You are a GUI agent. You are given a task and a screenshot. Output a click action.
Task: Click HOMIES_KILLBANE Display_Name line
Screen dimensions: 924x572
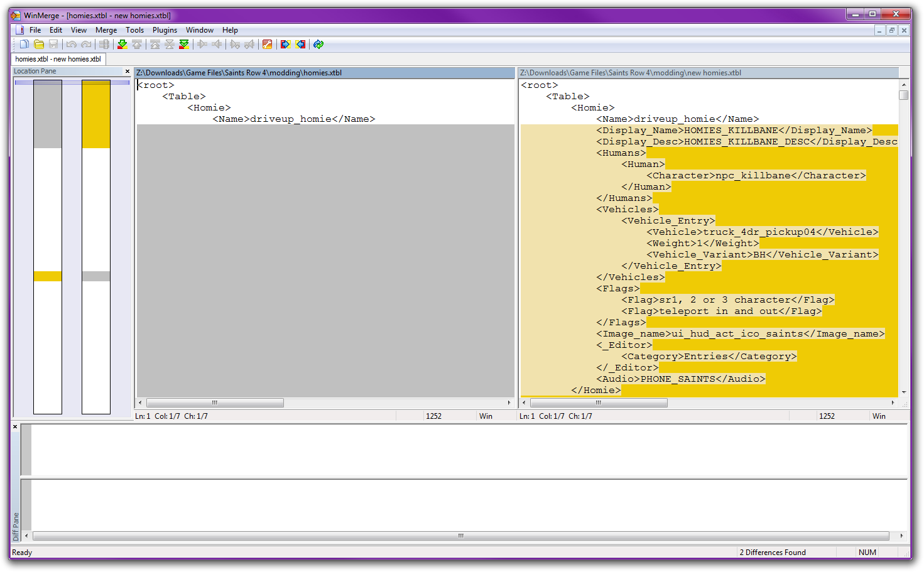click(x=734, y=131)
